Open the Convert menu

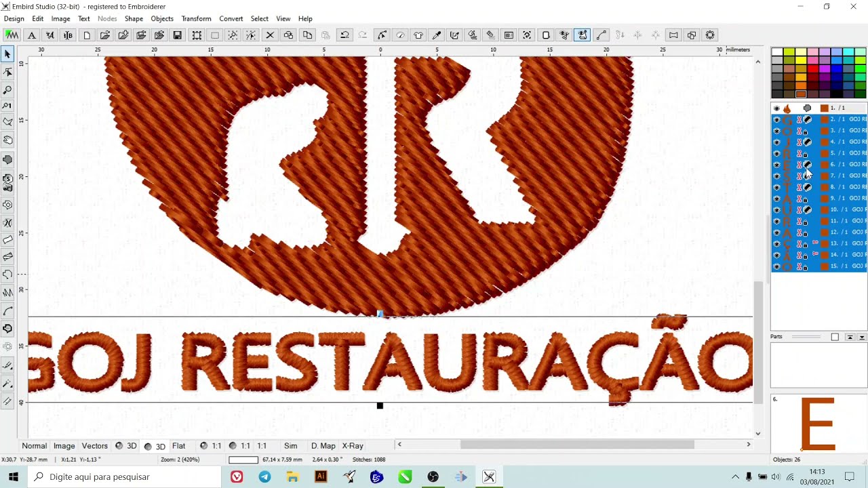point(231,19)
